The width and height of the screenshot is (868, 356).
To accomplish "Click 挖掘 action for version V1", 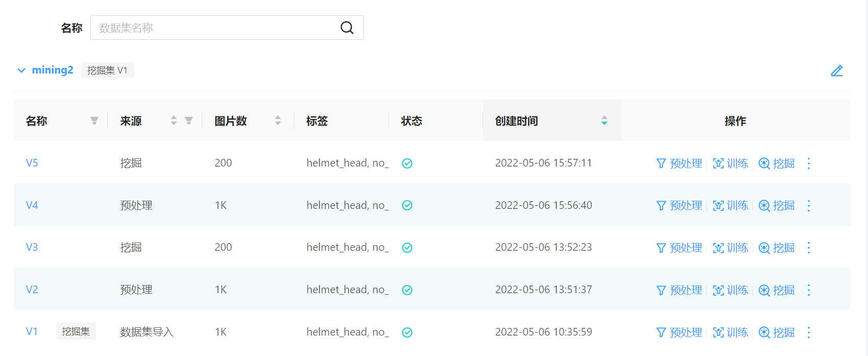I will click(x=777, y=333).
